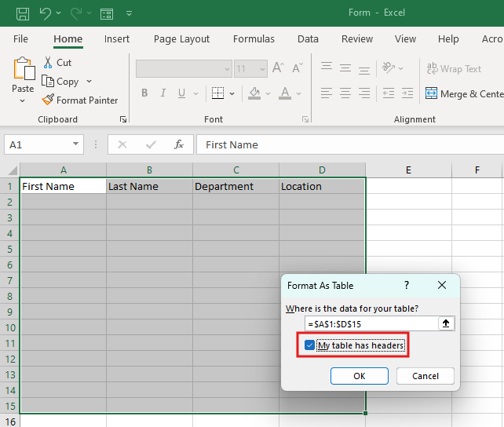The image size is (504, 427).
Task: Open the font name combo box
Action: click(184, 69)
